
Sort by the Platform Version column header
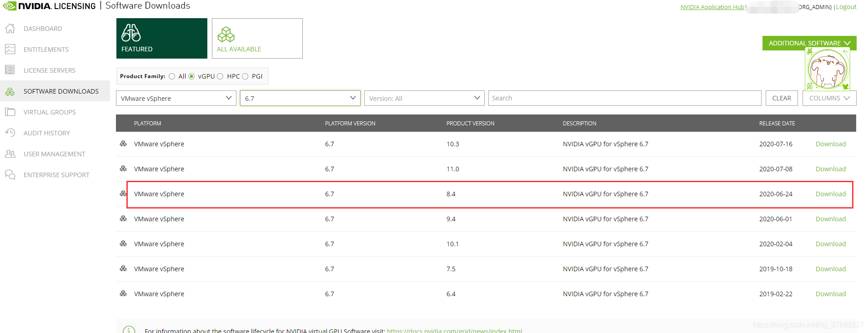[350, 124]
